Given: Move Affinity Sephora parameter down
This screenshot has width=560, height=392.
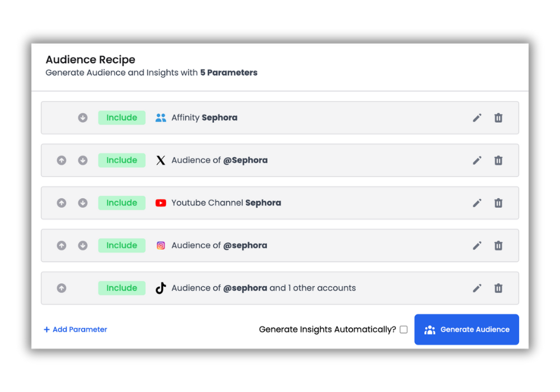Looking at the screenshot, I should [83, 118].
